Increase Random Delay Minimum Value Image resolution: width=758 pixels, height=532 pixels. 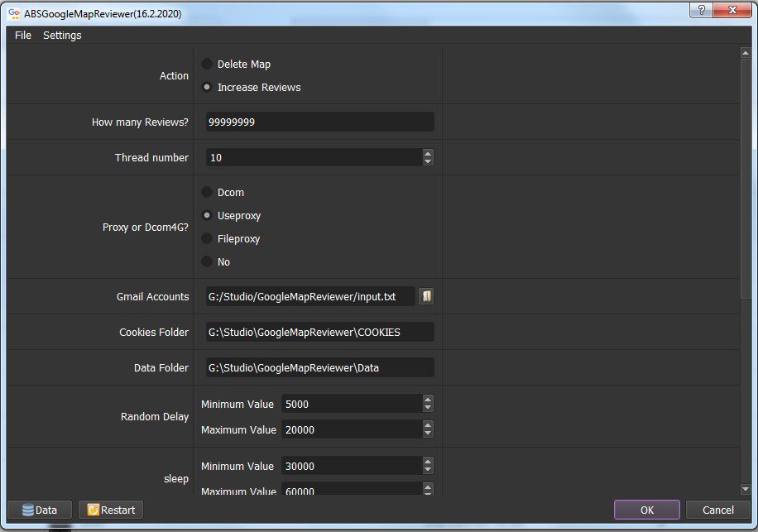pos(428,400)
